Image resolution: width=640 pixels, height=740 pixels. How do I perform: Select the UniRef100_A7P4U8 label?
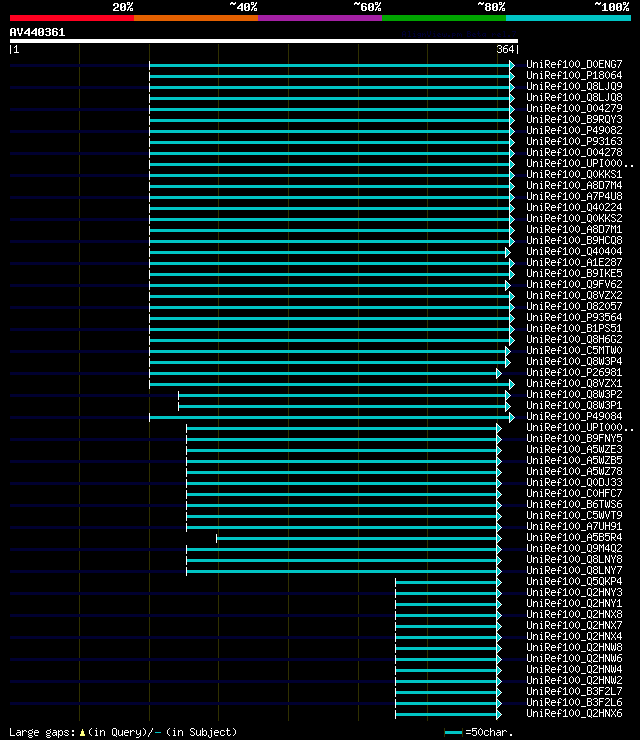click(x=574, y=196)
